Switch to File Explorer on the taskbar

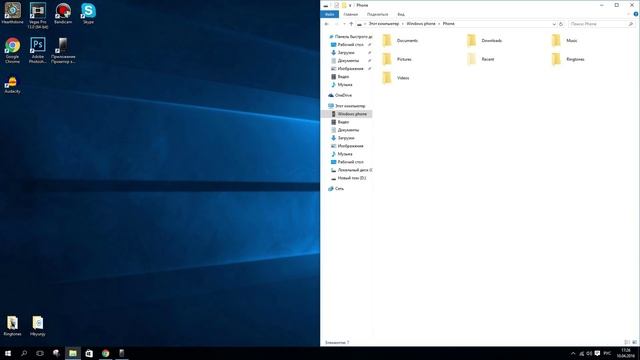(x=73, y=353)
